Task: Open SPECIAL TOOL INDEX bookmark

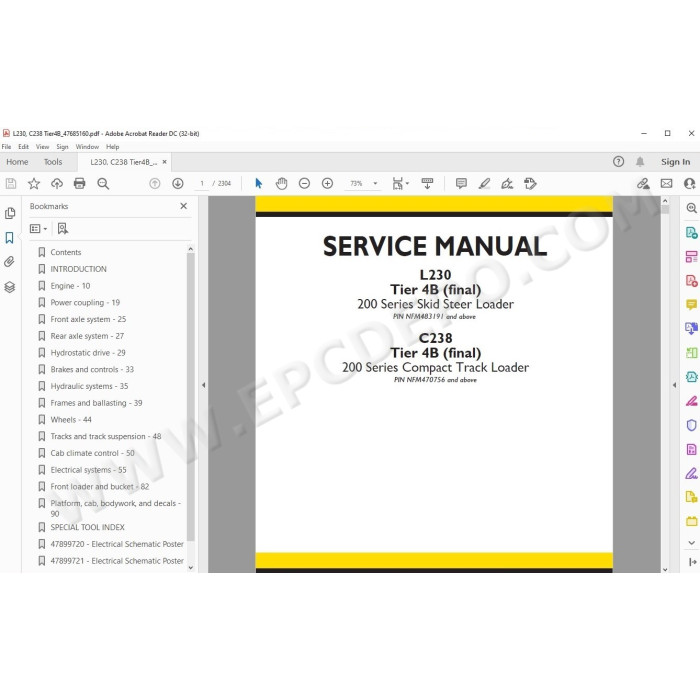Action: (x=88, y=527)
